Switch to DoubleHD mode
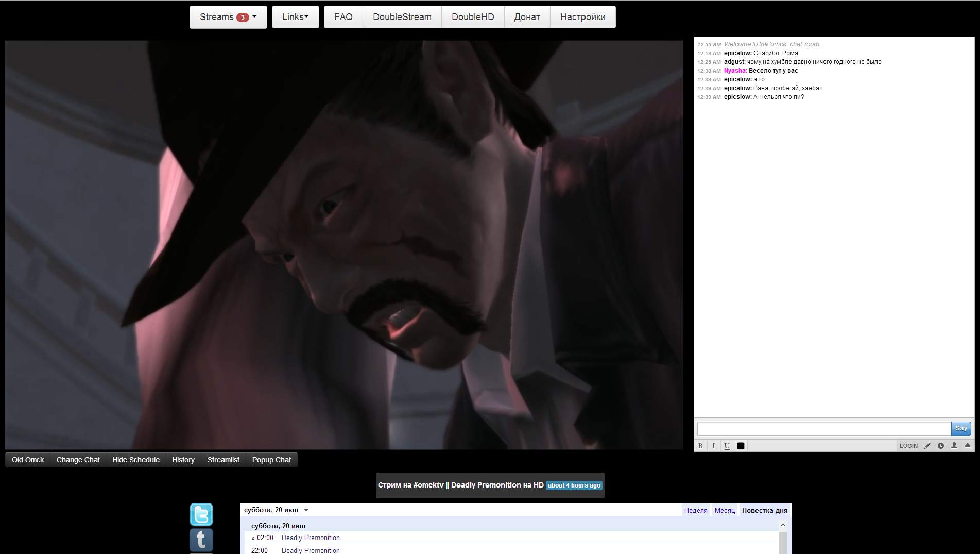Screen dimensions: 980x554 (x=473, y=17)
